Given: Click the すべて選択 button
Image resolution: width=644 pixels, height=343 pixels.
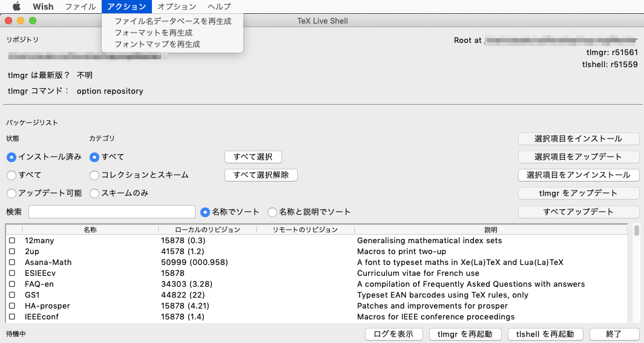Looking at the screenshot, I should (x=253, y=157).
